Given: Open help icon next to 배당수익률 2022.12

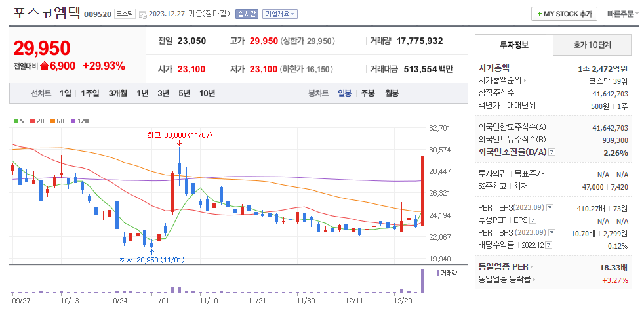Looking at the screenshot, I should 549,246.
